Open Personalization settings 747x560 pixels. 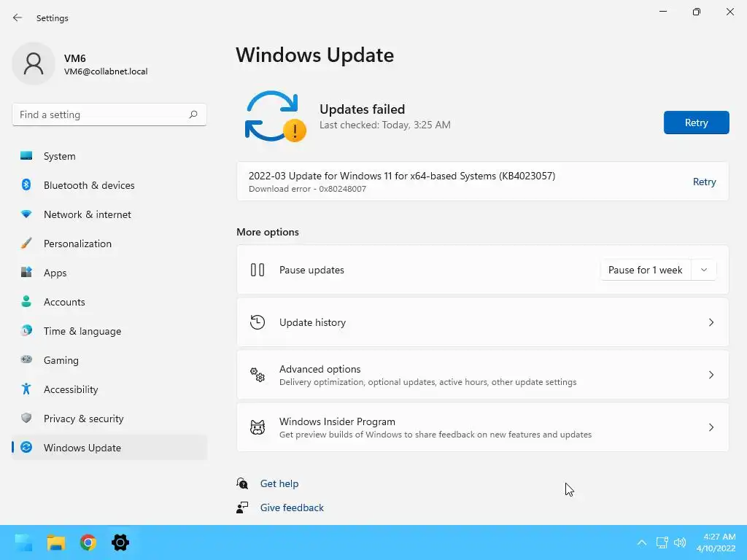tap(109, 244)
